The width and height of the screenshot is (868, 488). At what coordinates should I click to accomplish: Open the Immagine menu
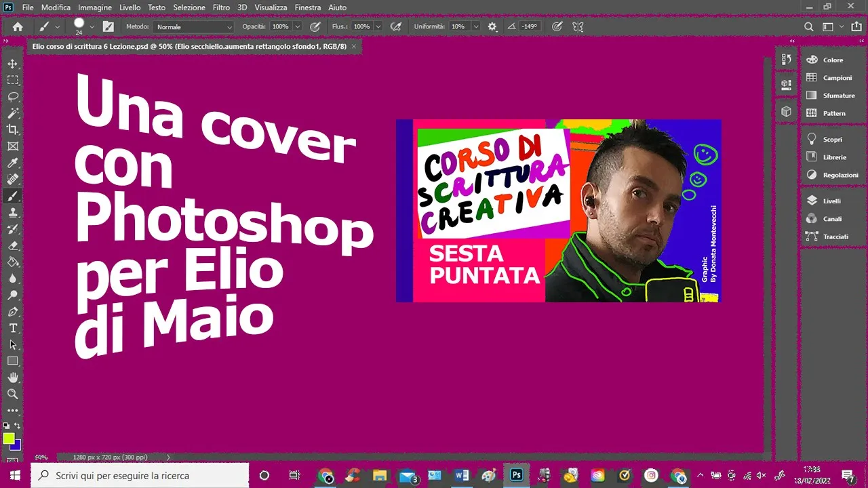(x=95, y=7)
